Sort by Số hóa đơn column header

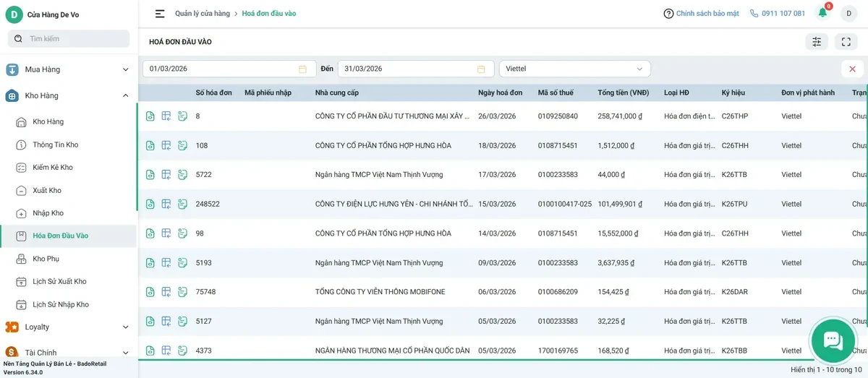(x=214, y=93)
